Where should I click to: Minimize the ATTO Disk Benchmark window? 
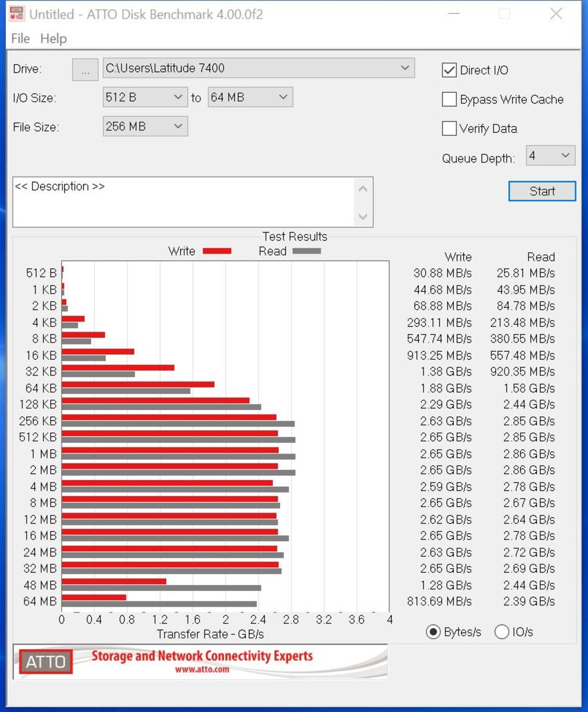point(454,13)
